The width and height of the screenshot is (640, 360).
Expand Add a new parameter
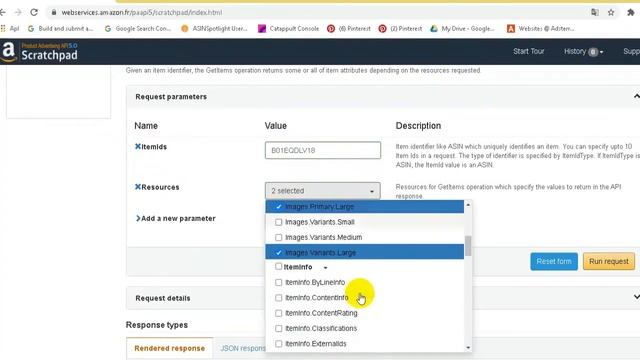click(176, 218)
